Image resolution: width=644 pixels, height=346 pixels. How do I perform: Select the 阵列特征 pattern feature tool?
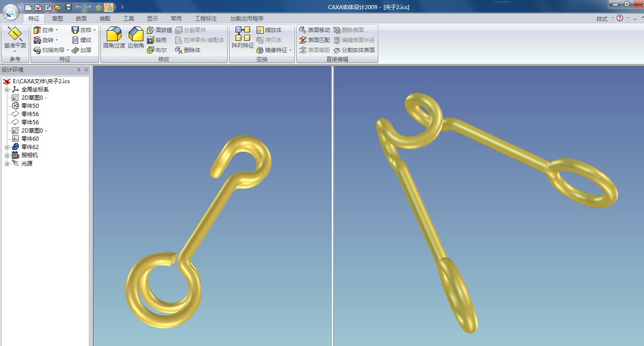pyautogui.click(x=243, y=38)
